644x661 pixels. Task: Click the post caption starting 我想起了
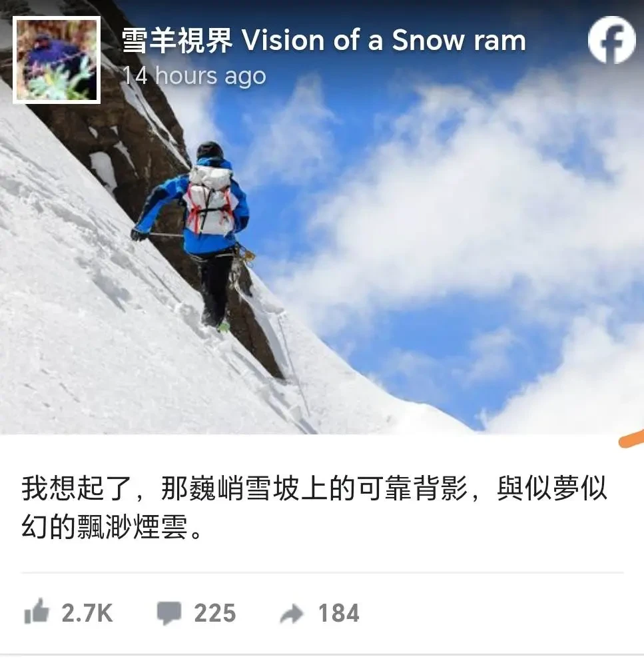[x=314, y=508]
